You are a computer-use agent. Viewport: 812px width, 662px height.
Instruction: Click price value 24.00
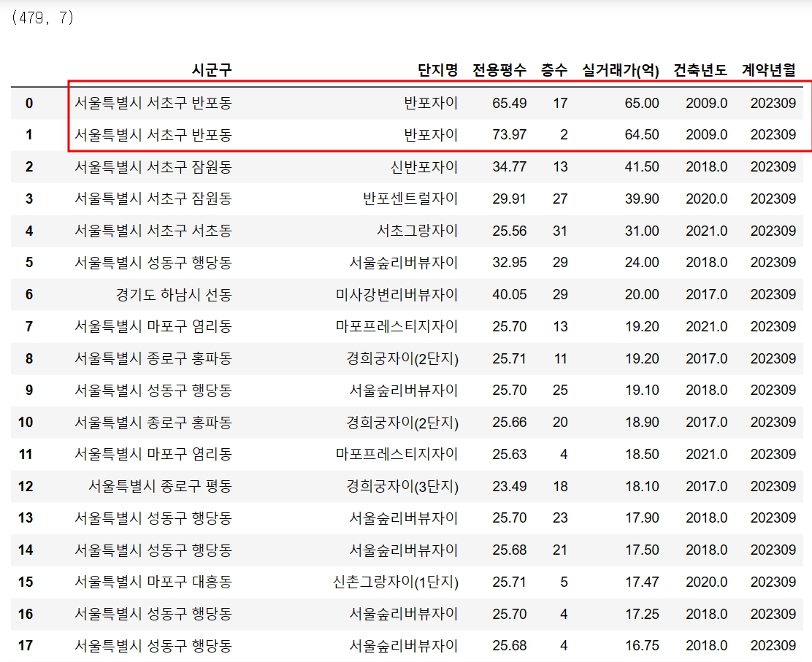coord(642,263)
